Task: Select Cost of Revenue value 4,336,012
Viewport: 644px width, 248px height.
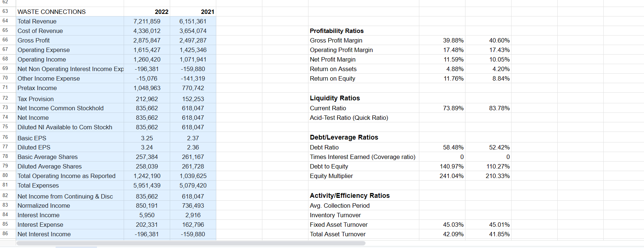Action: pos(147,31)
